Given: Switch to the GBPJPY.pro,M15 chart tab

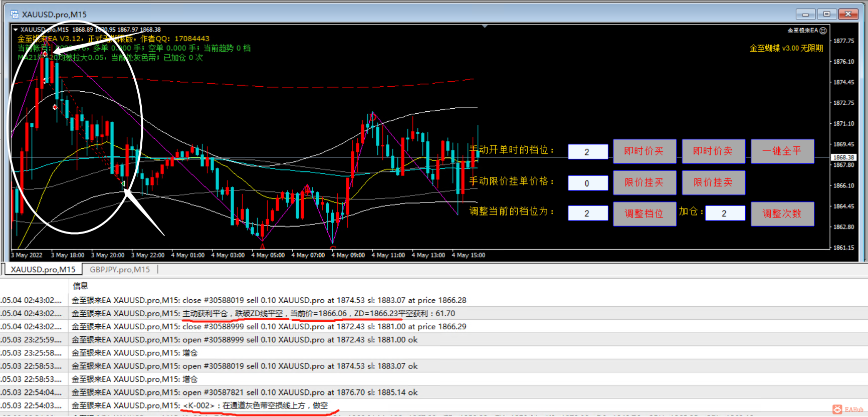Looking at the screenshot, I should point(120,270).
